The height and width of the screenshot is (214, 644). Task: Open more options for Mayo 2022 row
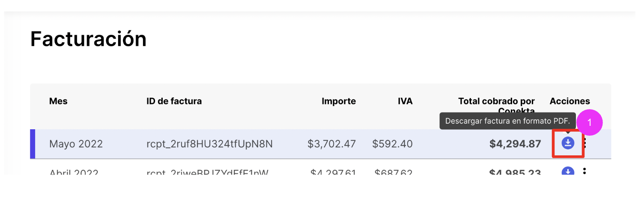pyautogui.click(x=584, y=143)
